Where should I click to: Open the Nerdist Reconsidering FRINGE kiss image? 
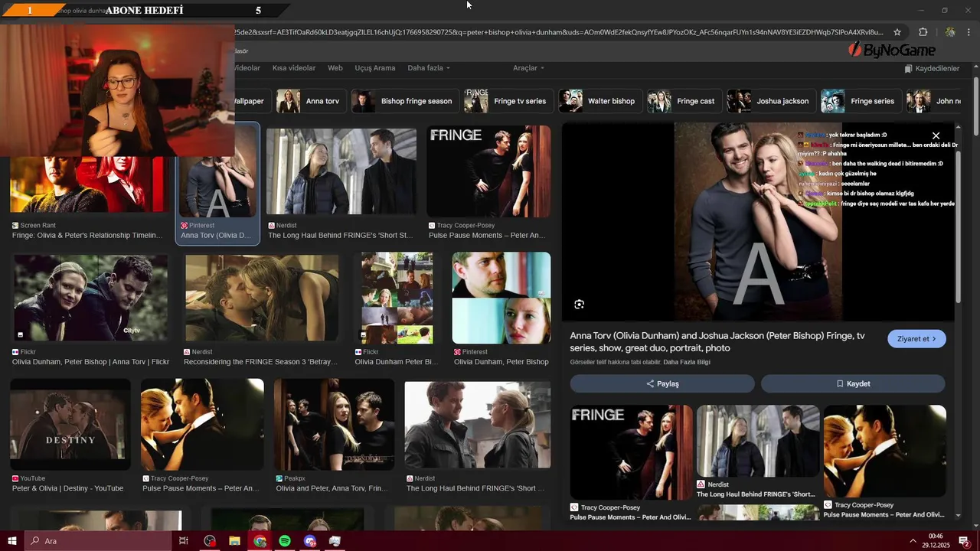pyautogui.click(x=261, y=298)
